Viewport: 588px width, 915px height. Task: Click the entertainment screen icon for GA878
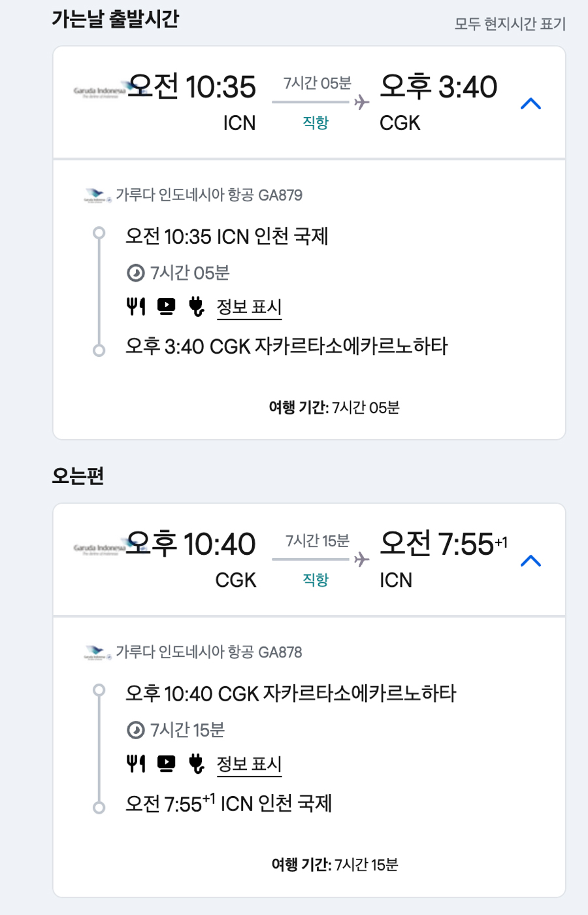[167, 763]
